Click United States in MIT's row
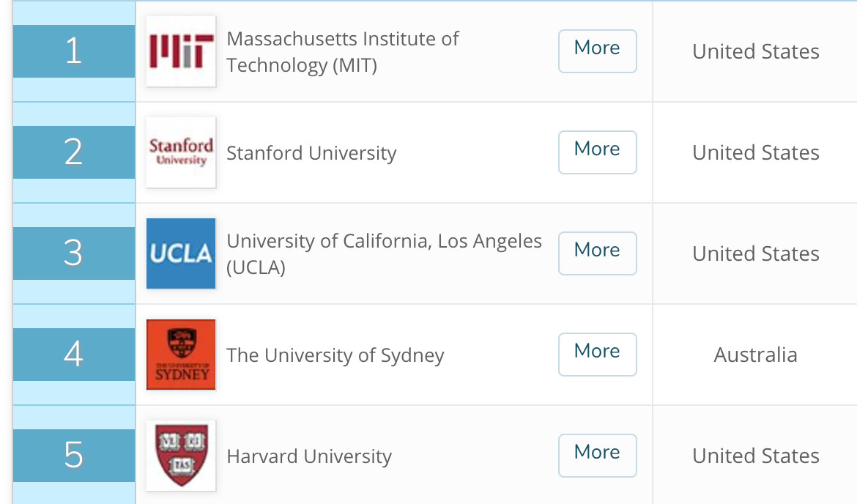 (x=755, y=52)
